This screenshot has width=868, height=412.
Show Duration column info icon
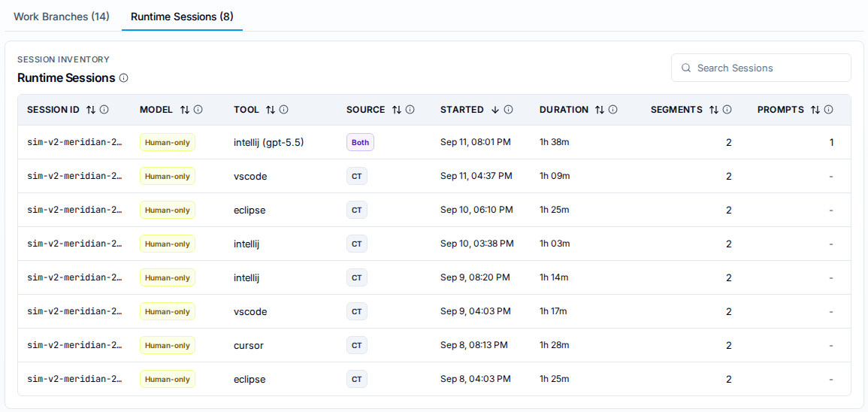click(x=612, y=110)
